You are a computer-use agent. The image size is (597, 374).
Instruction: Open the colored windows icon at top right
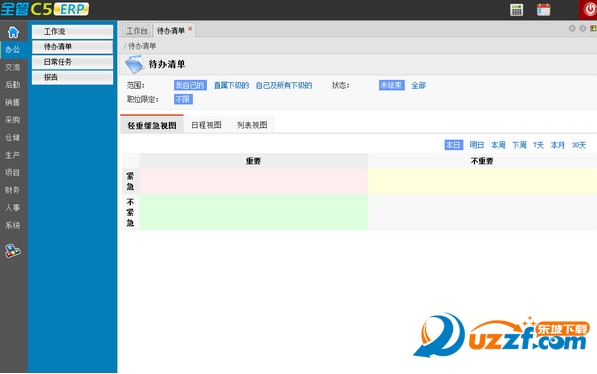tap(593, 29)
